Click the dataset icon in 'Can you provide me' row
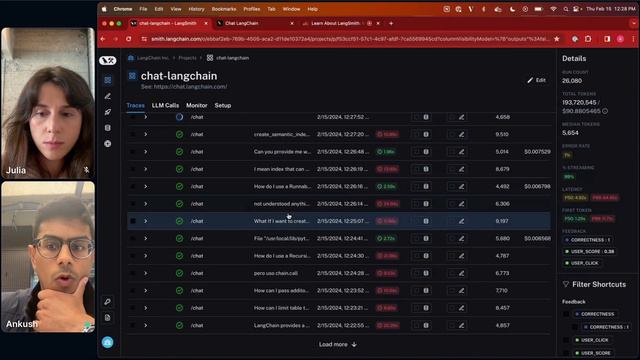 (426, 152)
